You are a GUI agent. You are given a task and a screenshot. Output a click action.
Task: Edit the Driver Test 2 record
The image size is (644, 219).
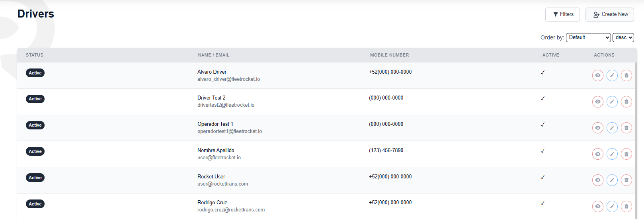(612, 102)
